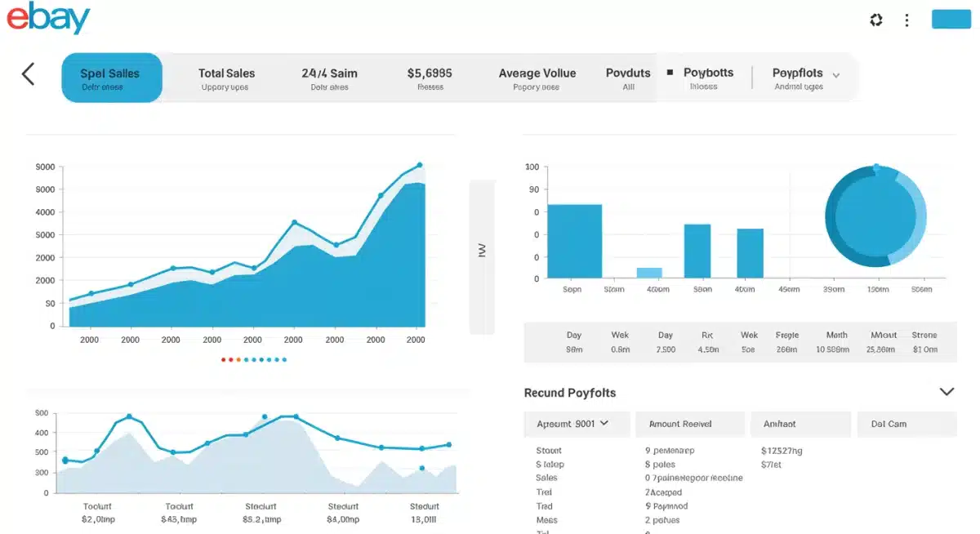Click the blue button at top right
The width and height of the screenshot is (980, 534).
(x=951, y=18)
